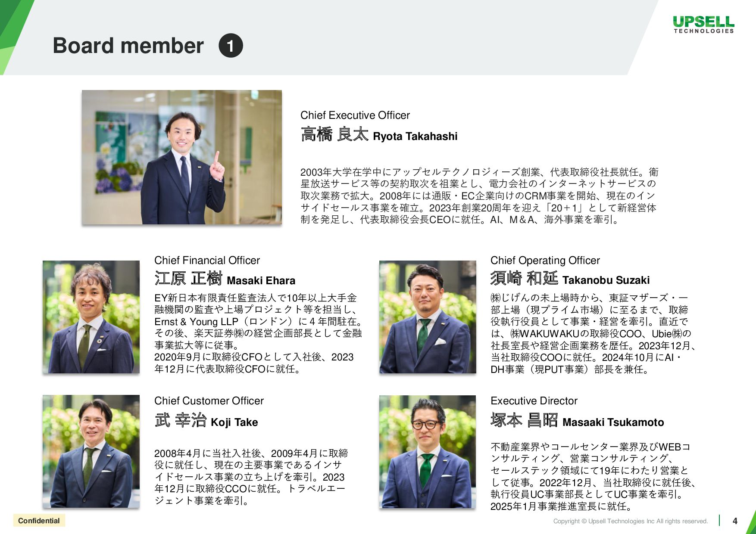The image size is (756, 534).
Task: Click the name Ryota Takahashi
Action: click(x=415, y=137)
